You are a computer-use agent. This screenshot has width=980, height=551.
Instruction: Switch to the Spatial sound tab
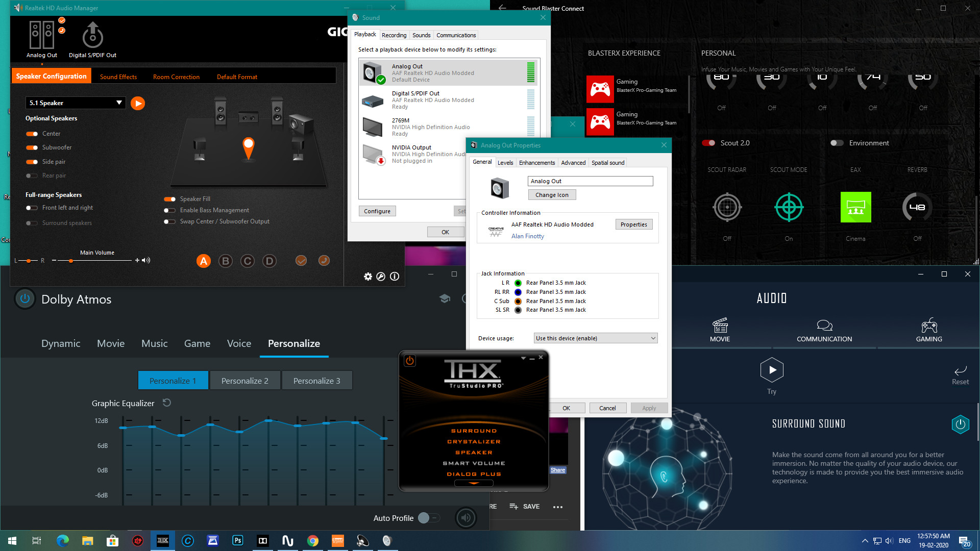(x=608, y=163)
